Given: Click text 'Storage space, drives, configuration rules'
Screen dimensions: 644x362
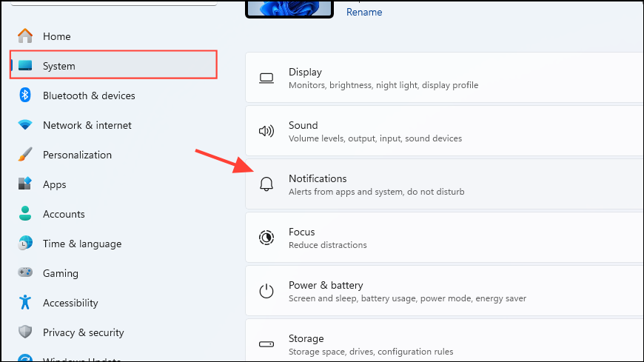Looking at the screenshot, I should point(370,352).
